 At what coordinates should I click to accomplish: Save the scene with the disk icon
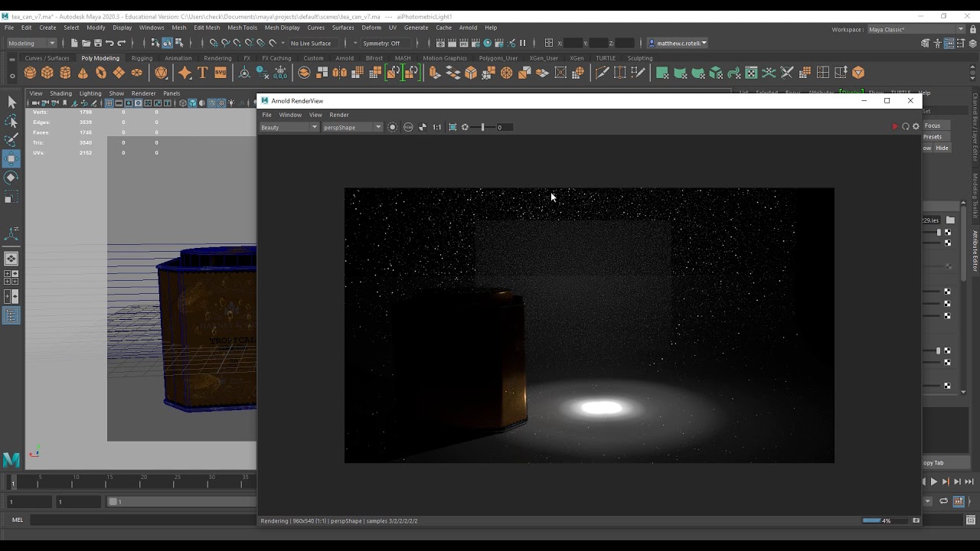[97, 43]
